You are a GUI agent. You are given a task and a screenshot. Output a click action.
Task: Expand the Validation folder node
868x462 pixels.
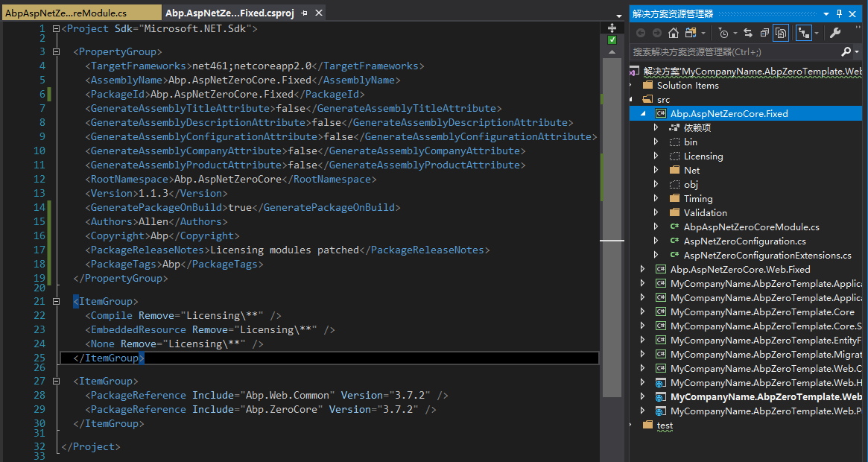tap(656, 212)
